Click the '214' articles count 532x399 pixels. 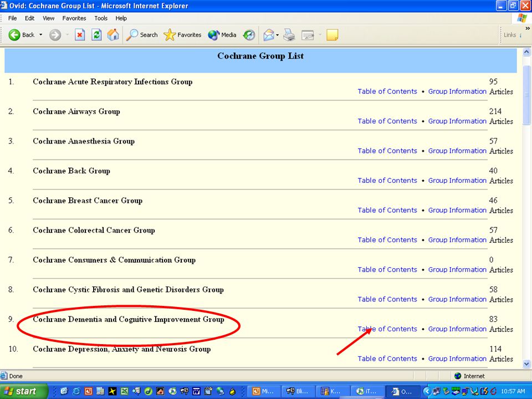tap(495, 111)
